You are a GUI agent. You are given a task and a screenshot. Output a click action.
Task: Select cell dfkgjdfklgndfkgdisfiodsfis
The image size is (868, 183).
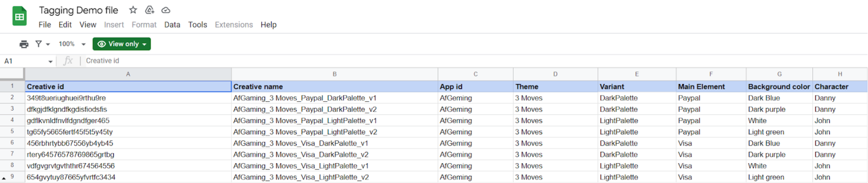tap(128, 109)
